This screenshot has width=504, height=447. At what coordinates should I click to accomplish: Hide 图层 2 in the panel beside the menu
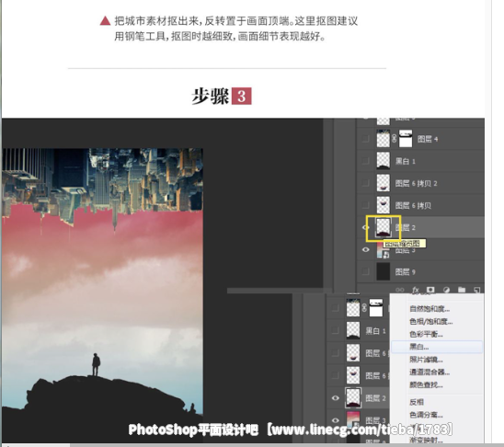tap(336, 398)
